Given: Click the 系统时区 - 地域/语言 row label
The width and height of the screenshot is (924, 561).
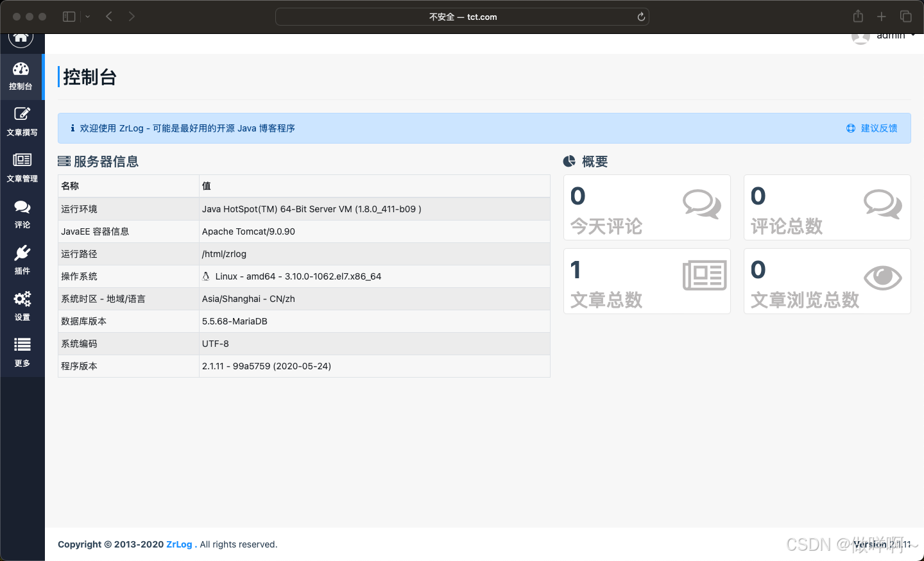Looking at the screenshot, I should point(103,299).
